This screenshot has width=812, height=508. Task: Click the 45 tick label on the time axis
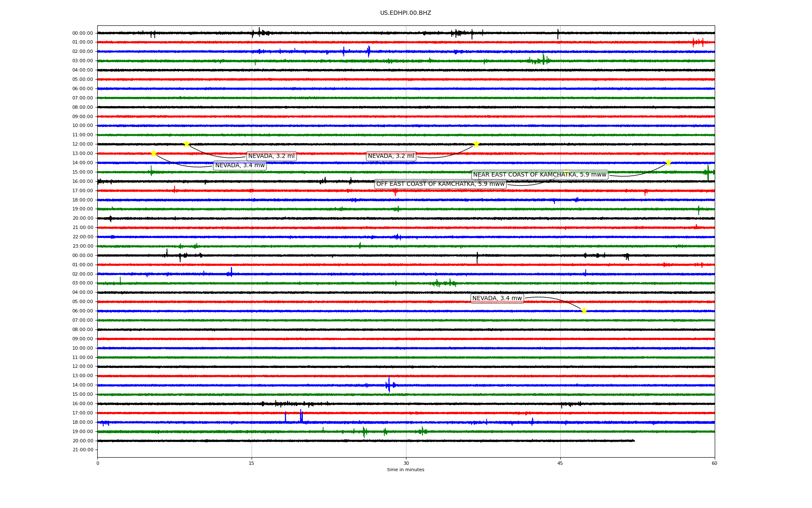tap(560, 464)
